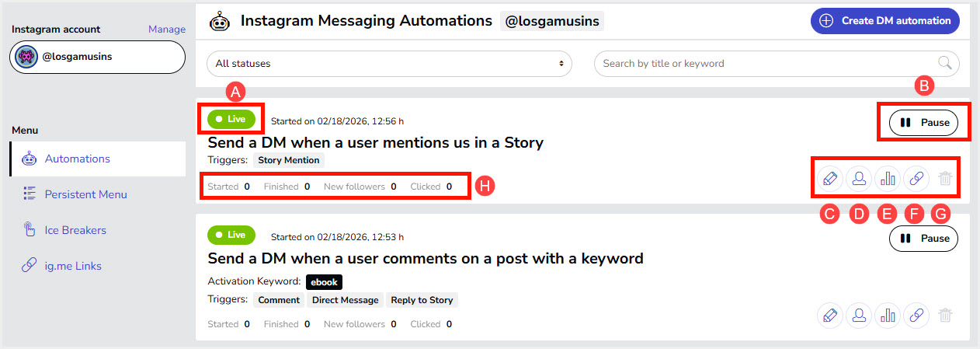Focus the search by title or keyword field
980x349 pixels.
point(769,64)
